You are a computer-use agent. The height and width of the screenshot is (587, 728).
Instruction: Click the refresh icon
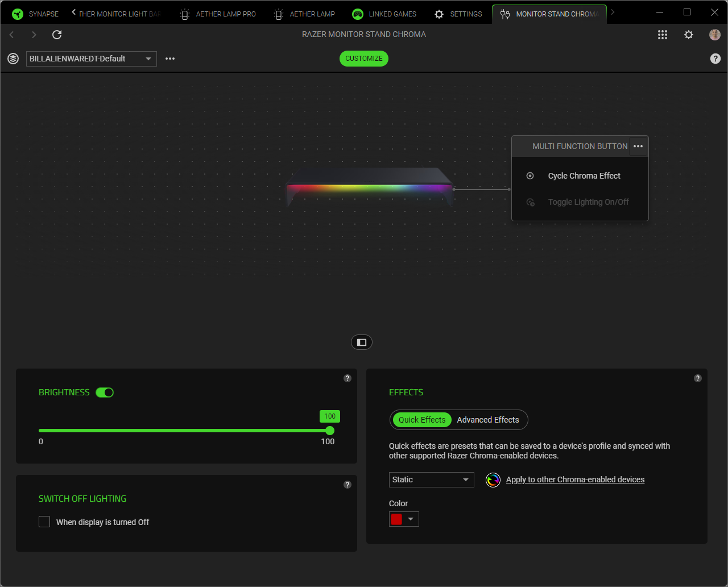tap(57, 35)
